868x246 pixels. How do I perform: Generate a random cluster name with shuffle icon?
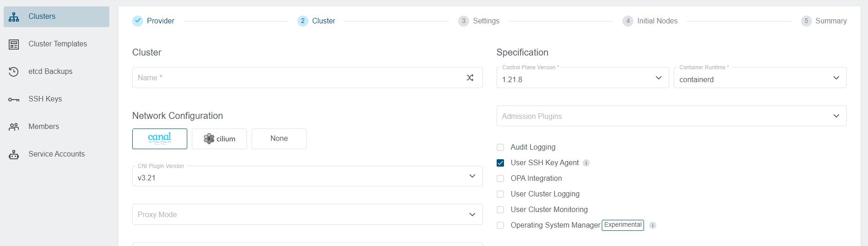tap(470, 78)
